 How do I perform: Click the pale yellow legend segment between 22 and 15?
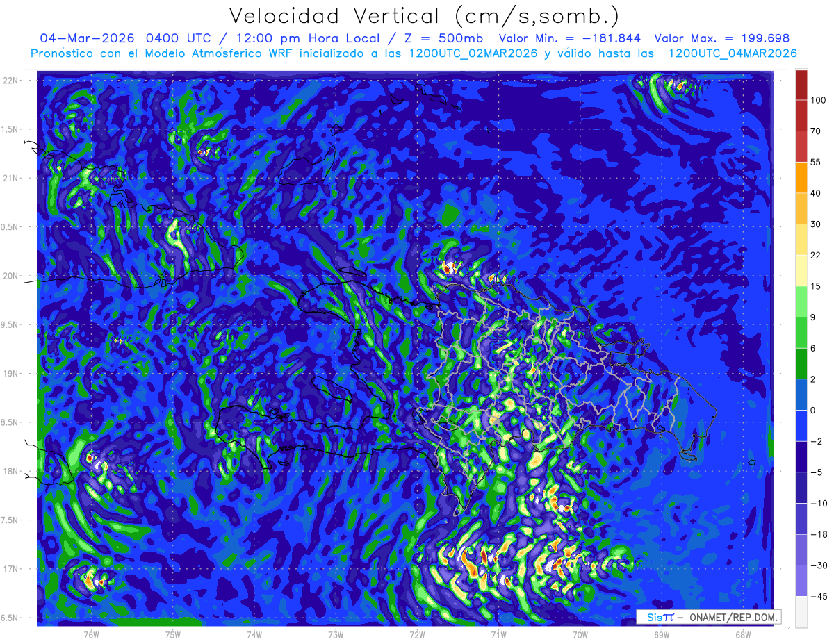click(801, 270)
